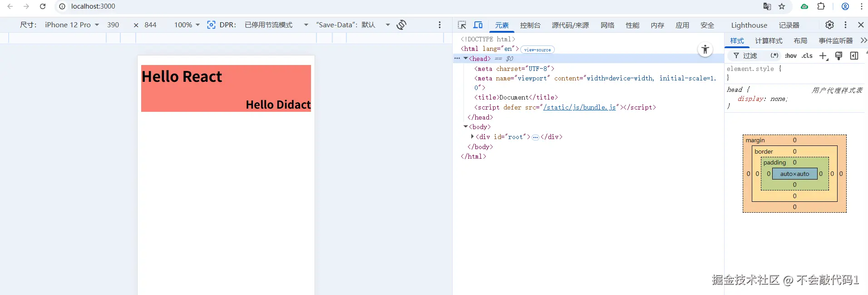Click the browser back arrow
This screenshot has height=295, width=868.
point(10,6)
